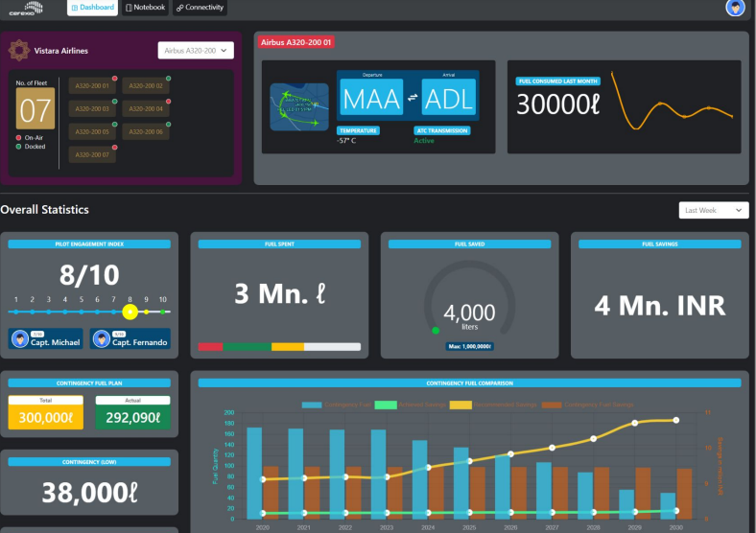Click the Vistara Airlines emblem icon
This screenshot has height=533, width=756.
(19, 50)
